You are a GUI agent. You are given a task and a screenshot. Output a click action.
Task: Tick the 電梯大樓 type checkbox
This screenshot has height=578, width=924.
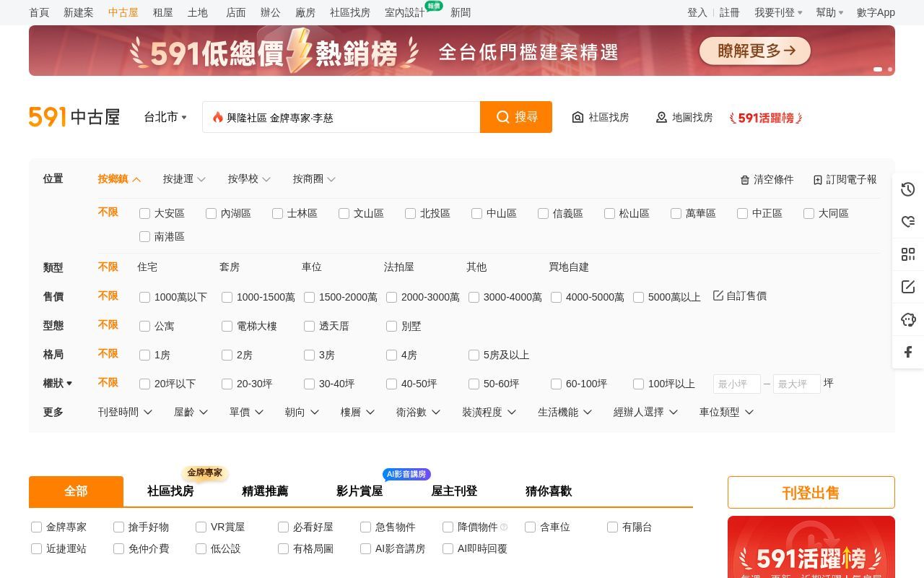click(227, 326)
